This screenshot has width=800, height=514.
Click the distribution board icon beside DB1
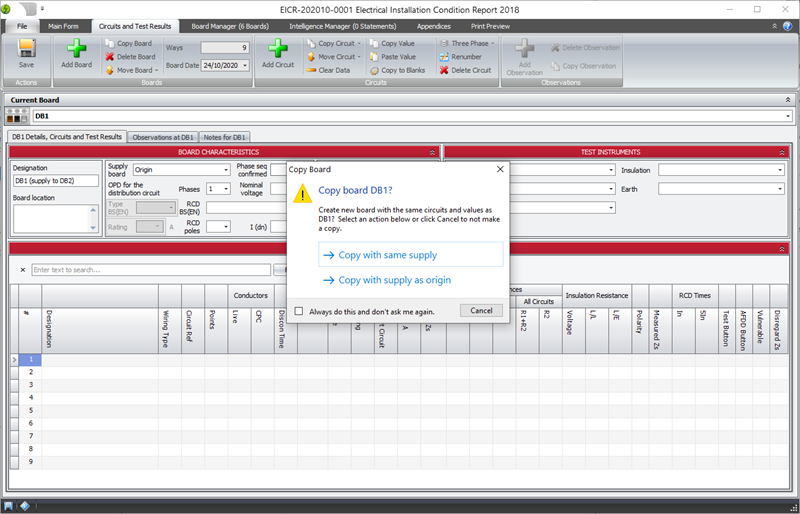click(x=17, y=116)
